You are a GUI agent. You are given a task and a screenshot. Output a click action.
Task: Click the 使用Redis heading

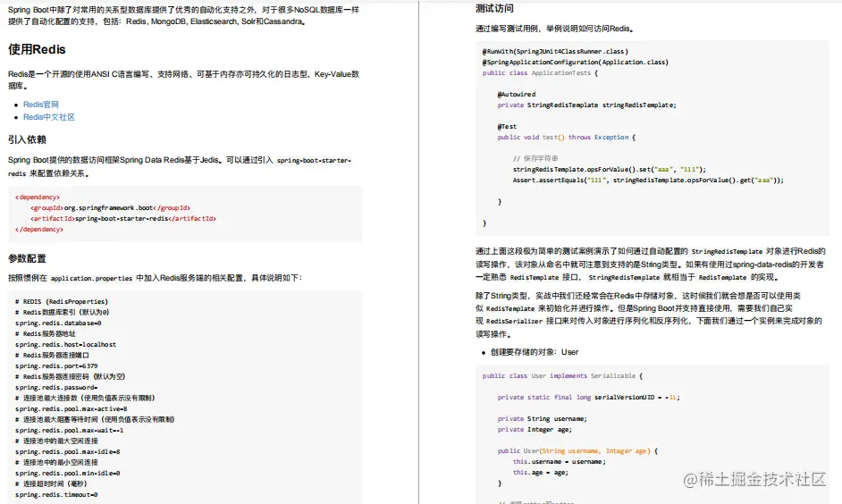tap(37, 49)
